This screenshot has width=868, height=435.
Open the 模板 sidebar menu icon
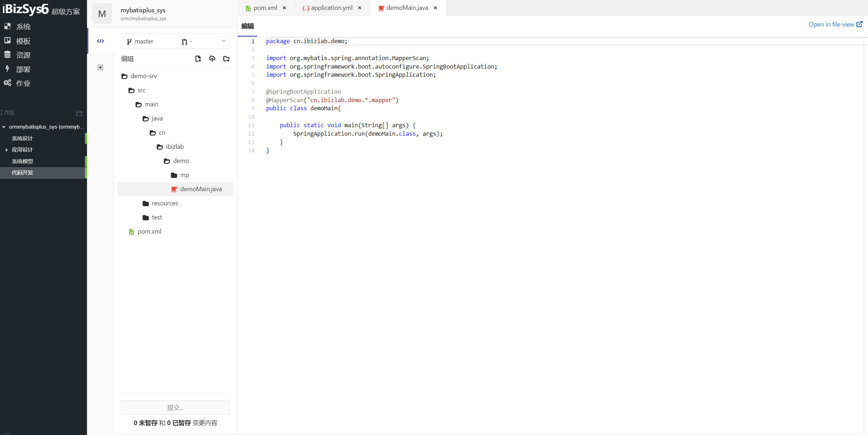point(7,40)
